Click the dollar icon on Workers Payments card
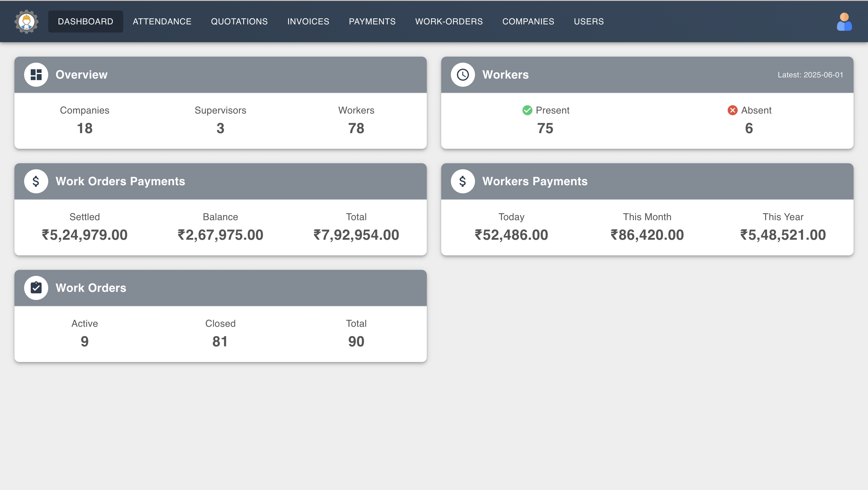This screenshot has height=490, width=868. (462, 181)
